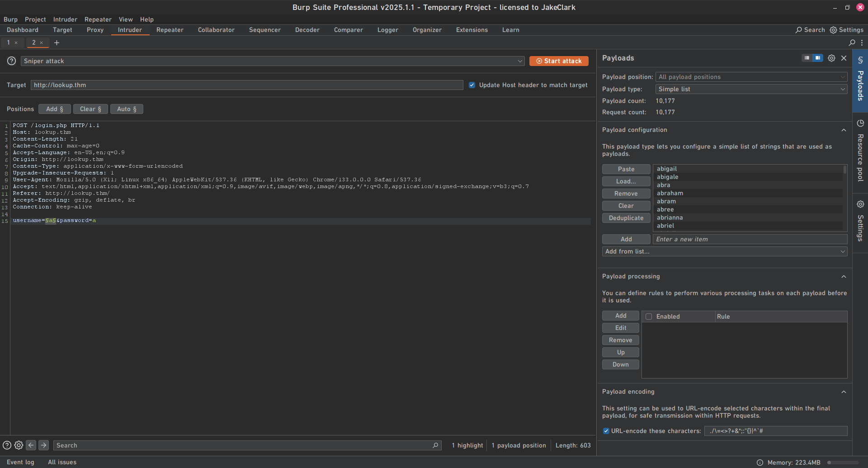Open the Payload type Simple list dropdown
The height and width of the screenshot is (468, 868).
(751, 89)
